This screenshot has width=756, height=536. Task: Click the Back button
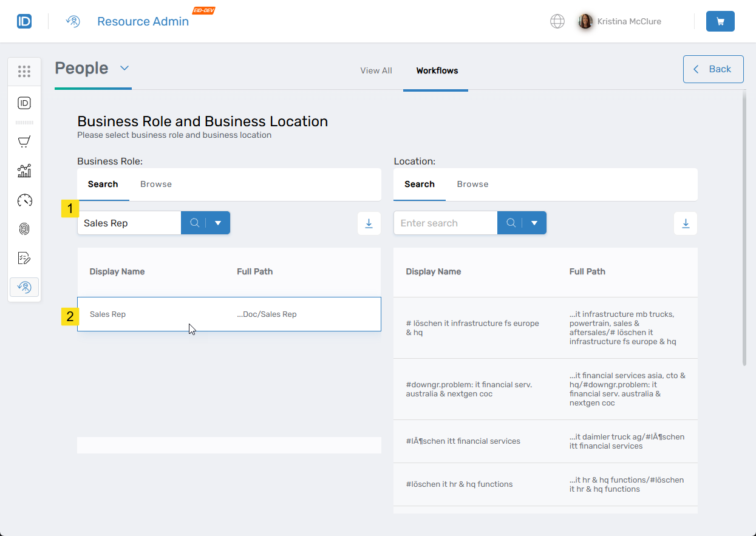click(713, 69)
